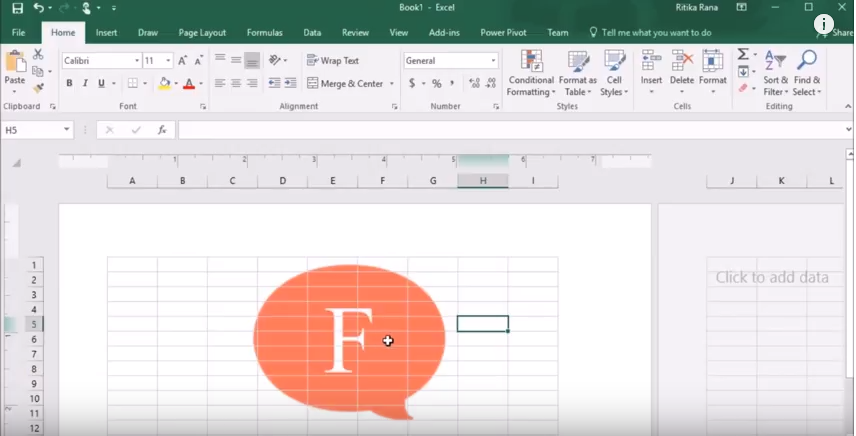This screenshot has height=436, width=856.
Task: Open the Cell Styles dropdown
Action: click(x=614, y=73)
